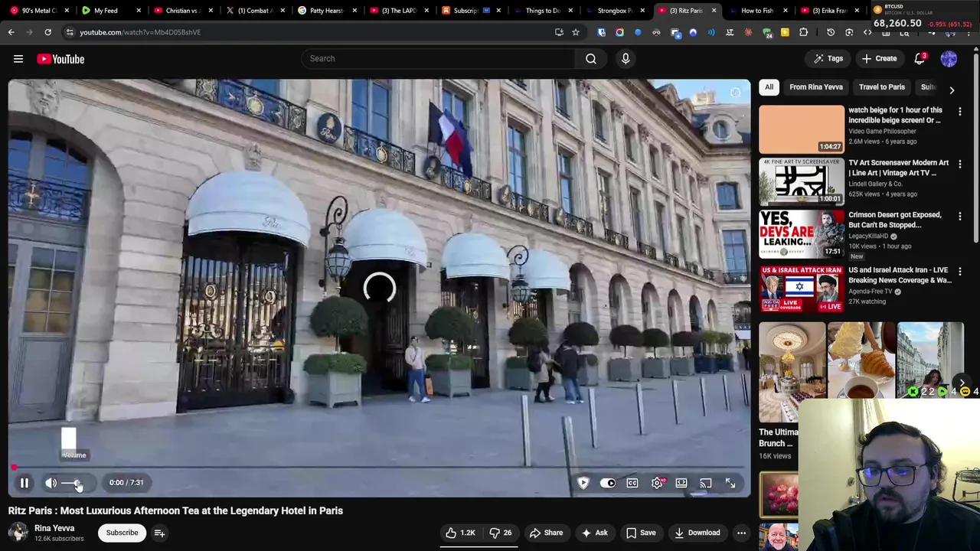Open the US and Israel live thumbnail
The width and height of the screenshot is (980, 551).
coord(802,289)
